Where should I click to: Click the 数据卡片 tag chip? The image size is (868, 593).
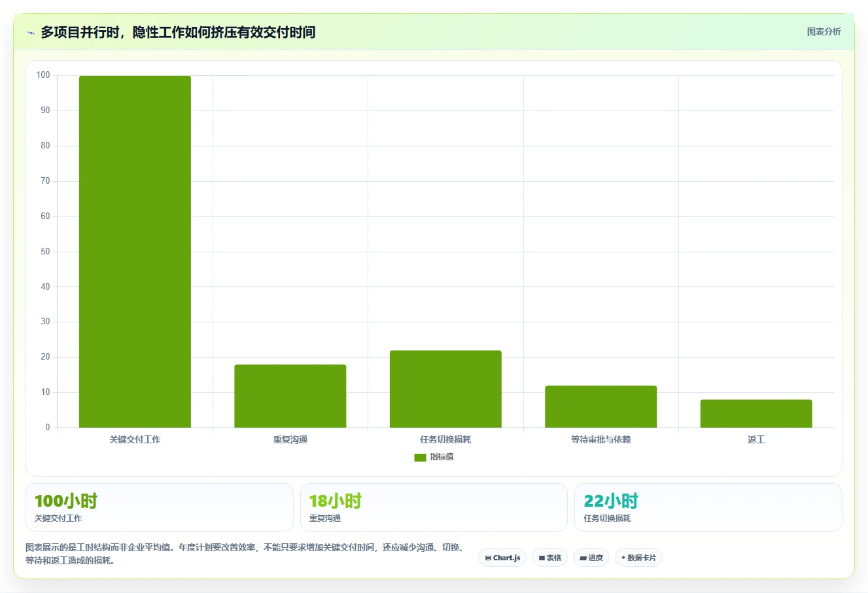pos(638,558)
